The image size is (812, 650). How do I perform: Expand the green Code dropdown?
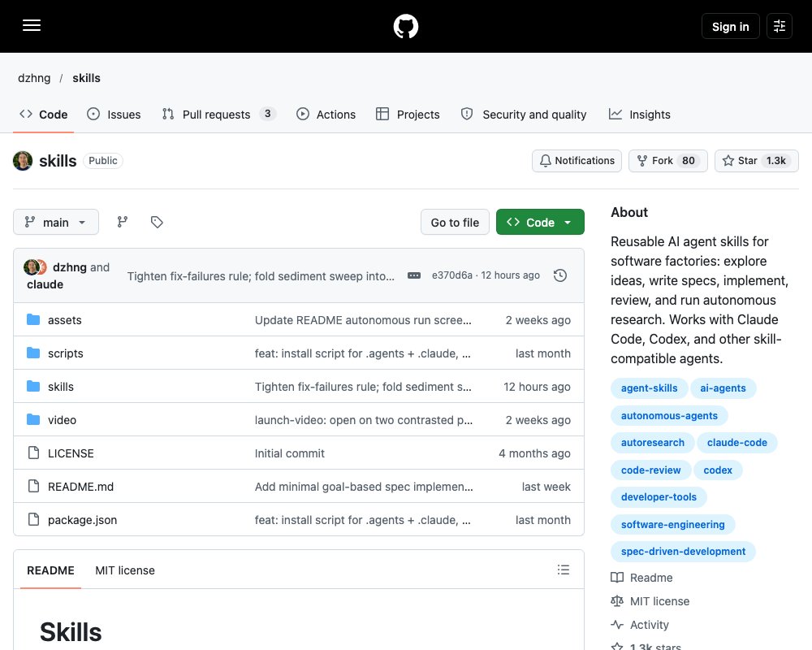(540, 223)
